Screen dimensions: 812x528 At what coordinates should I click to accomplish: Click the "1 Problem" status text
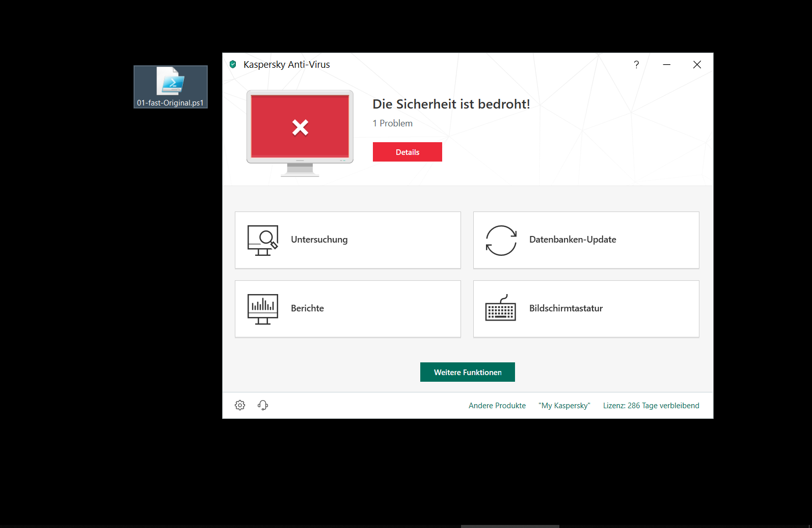[x=393, y=123]
